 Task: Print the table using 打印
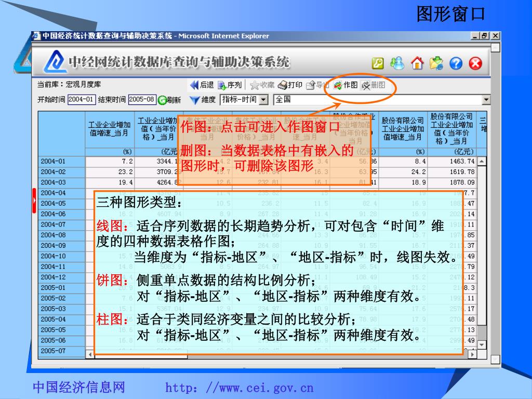click(290, 85)
